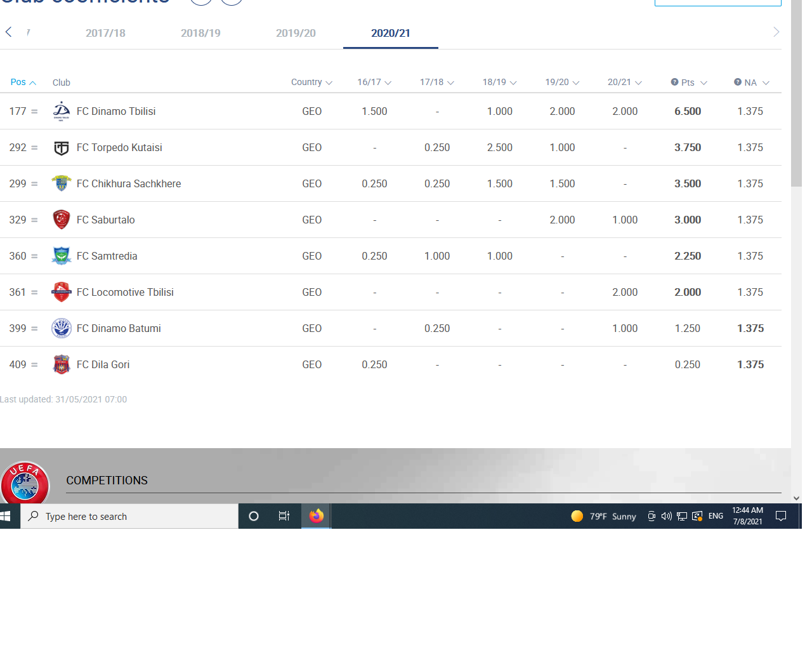Sort by the 17/18 season column

(437, 82)
